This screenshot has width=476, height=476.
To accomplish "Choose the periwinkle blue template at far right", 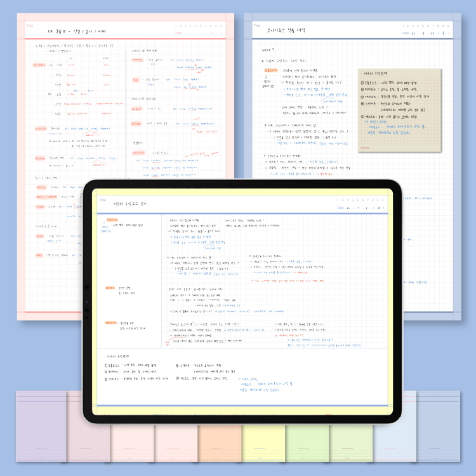I will pyautogui.click(x=438, y=426).
